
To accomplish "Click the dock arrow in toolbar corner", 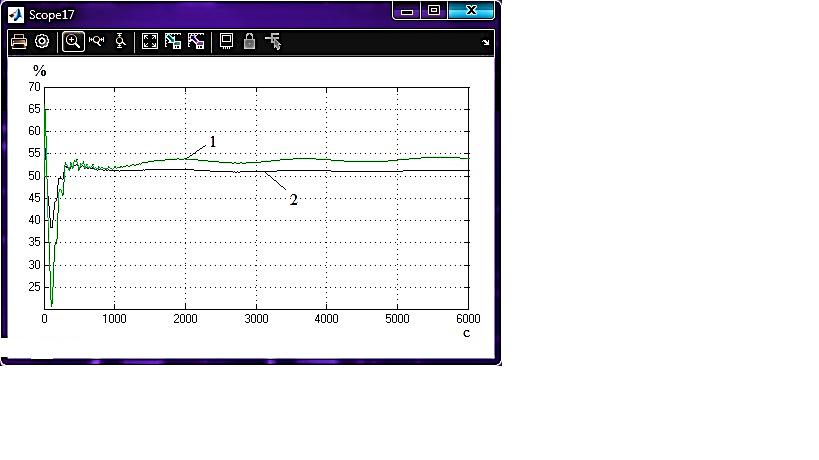I will [486, 42].
